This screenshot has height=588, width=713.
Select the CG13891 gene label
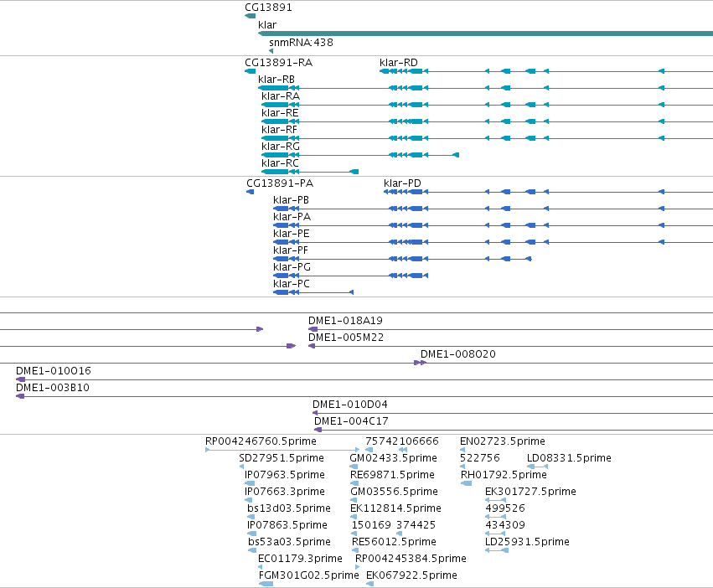point(268,8)
